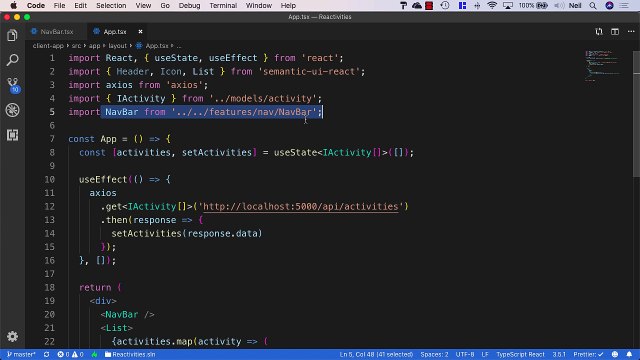Close the App.tsx tab

[x=140, y=31]
